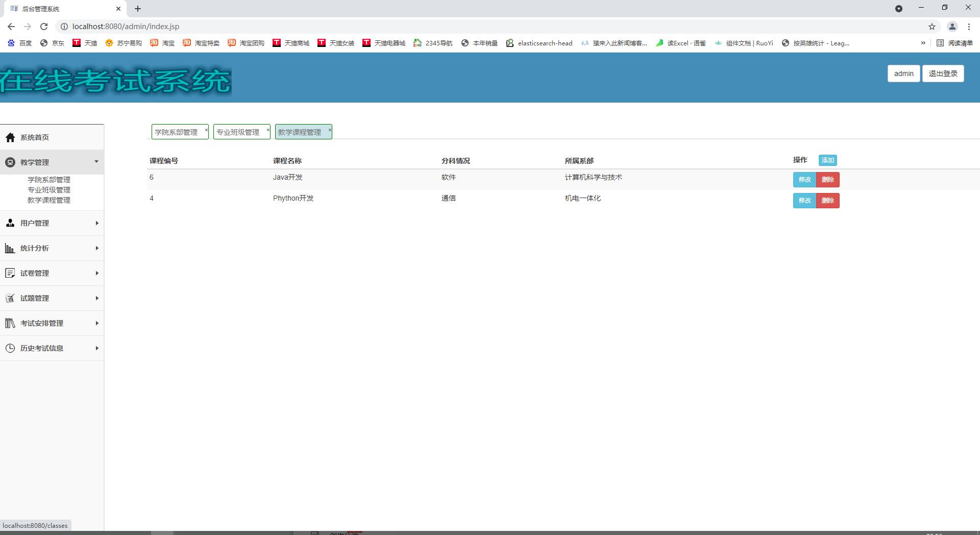Select the 教学课程管理 tab

pyautogui.click(x=300, y=132)
